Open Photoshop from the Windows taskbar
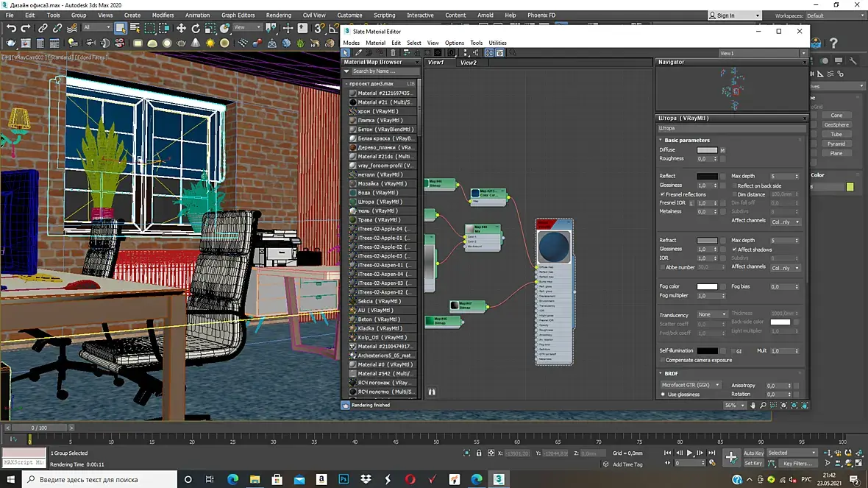Viewport: 868px width, 488px height. pos(344,479)
